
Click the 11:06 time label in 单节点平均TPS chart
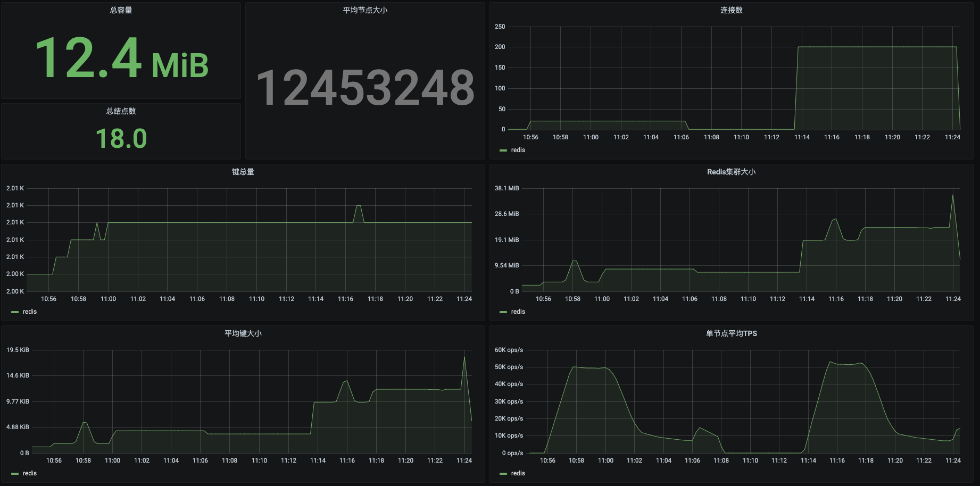click(692, 460)
